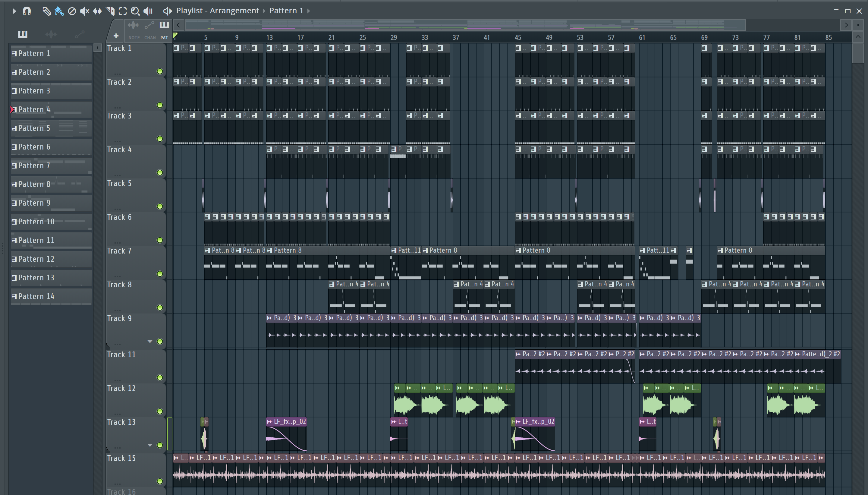Mute Track 5 with its green LED

[160, 207]
